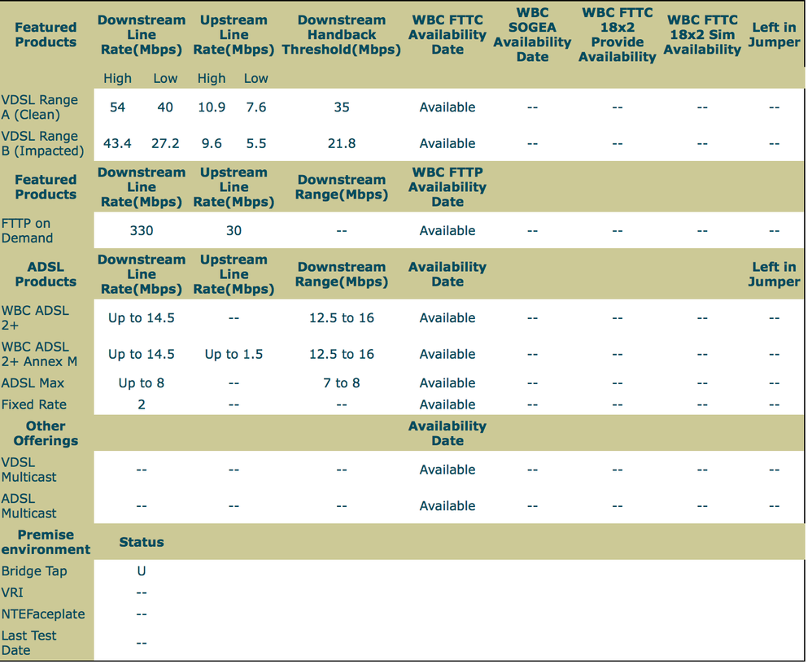Image resolution: width=812 pixels, height=664 pixels.
Task: Click the Bridge Tap status 'U'
Action: pos(142,571)
